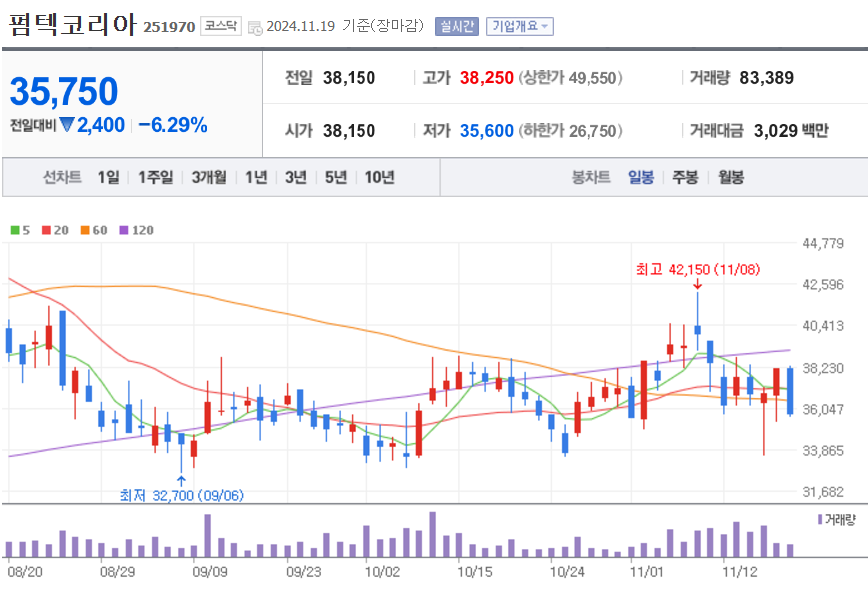Click the 11/12 date axis label
The height and width of the screenshot is (597, 868).
(740, 572)
